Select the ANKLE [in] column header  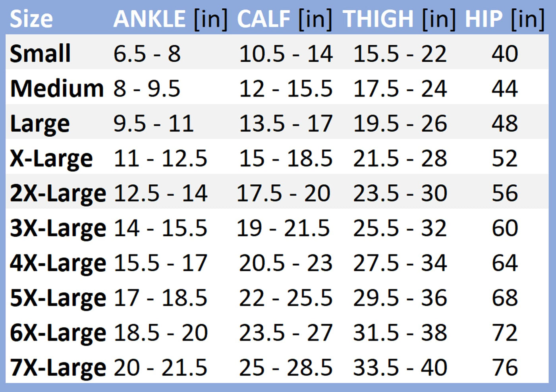171,19
